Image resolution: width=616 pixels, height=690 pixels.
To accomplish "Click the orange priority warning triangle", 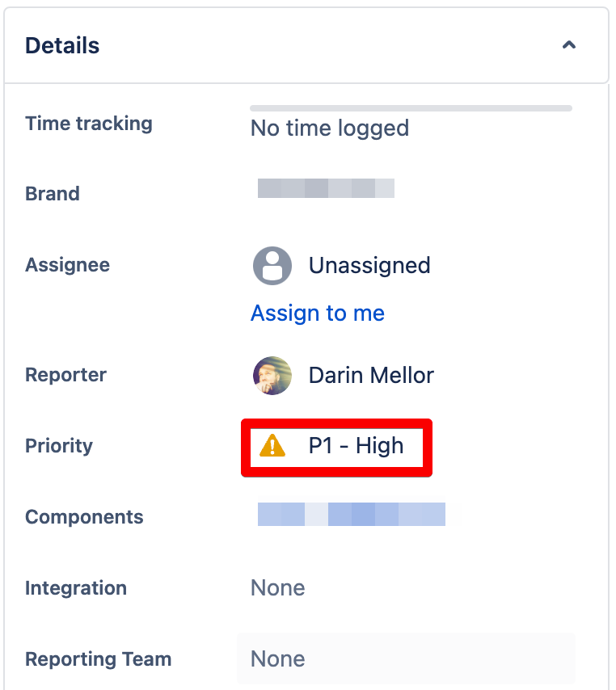I will [273, 445].
